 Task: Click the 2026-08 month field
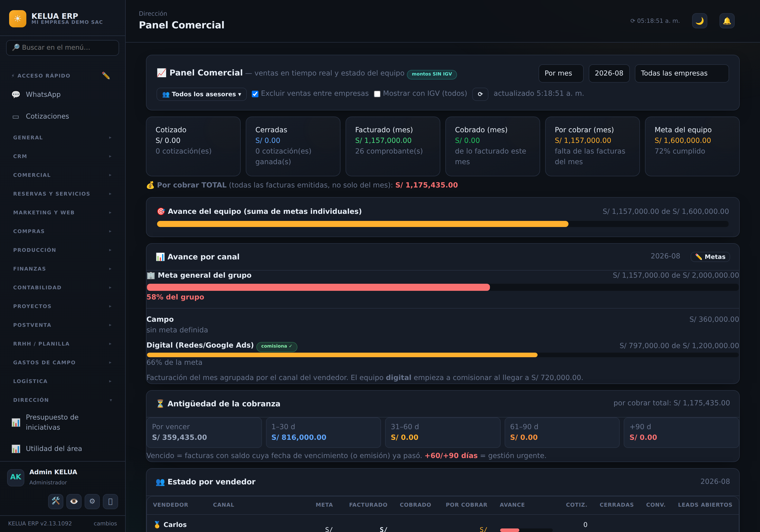click(609, 73)
